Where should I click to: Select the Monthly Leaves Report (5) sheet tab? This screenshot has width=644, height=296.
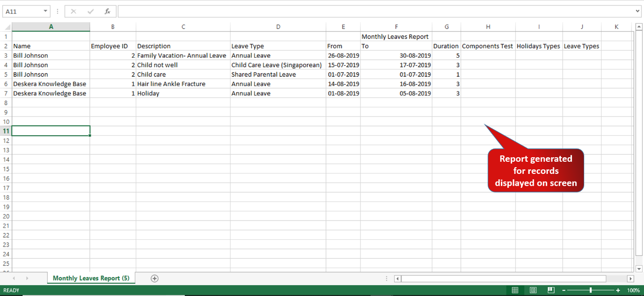[90, 278]
